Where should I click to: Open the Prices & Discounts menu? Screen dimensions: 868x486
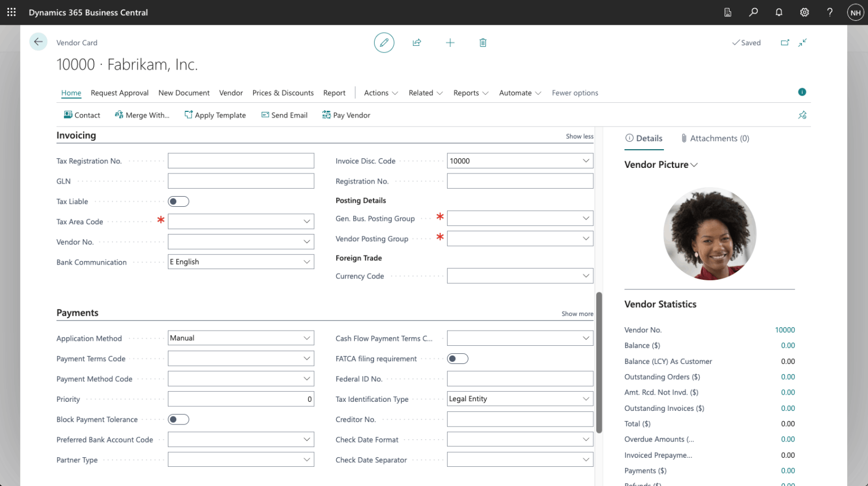pyautogui.click(x=283, y=93)
